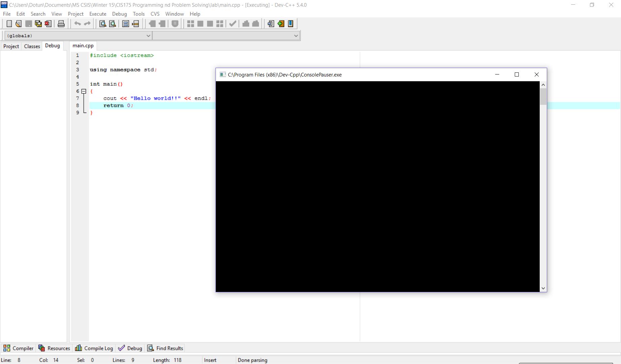Open the Compiler bottom panel tab
This screenshot has width=621, height=364.
tap(19, 348)
